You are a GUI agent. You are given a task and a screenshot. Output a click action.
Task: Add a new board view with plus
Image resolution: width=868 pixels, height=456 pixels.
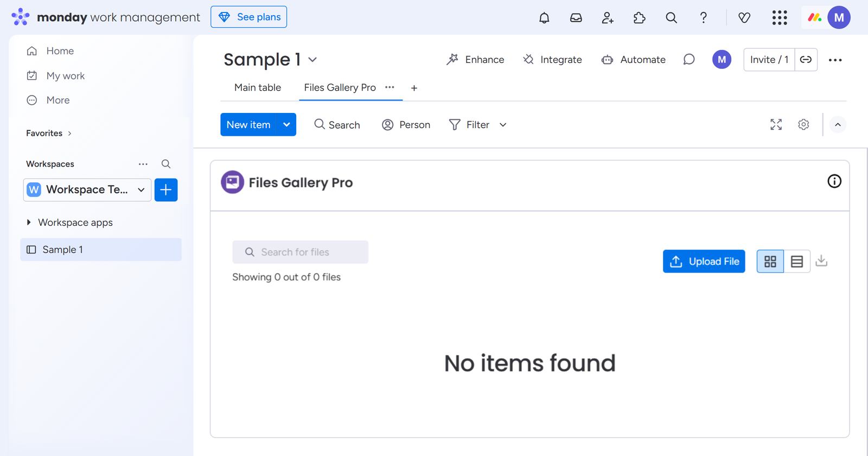414,88
